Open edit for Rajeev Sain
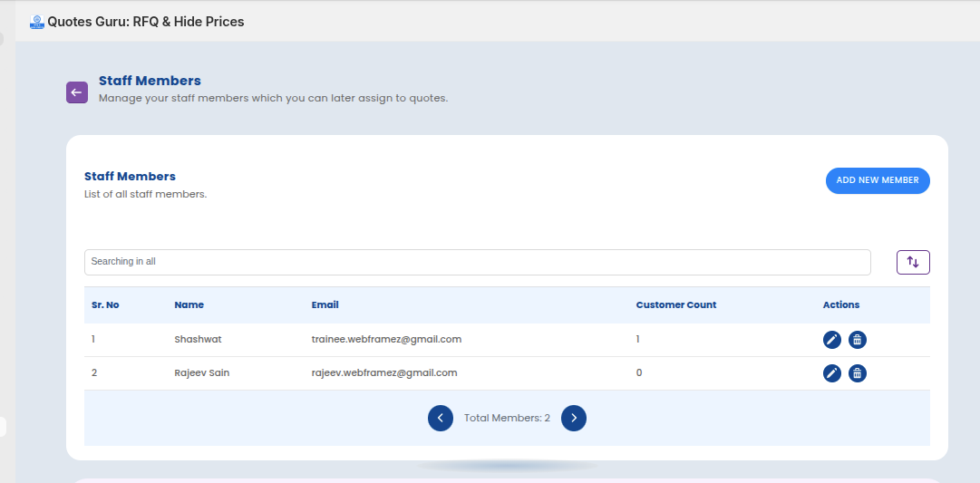 (831, 373)
